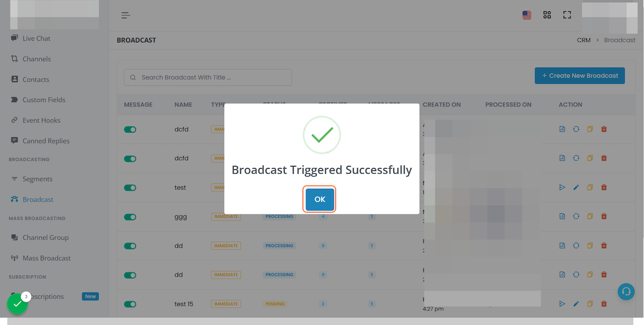Toggle the sidebar hamburger menu icon
Screen dimensions: 644x325
126,15
